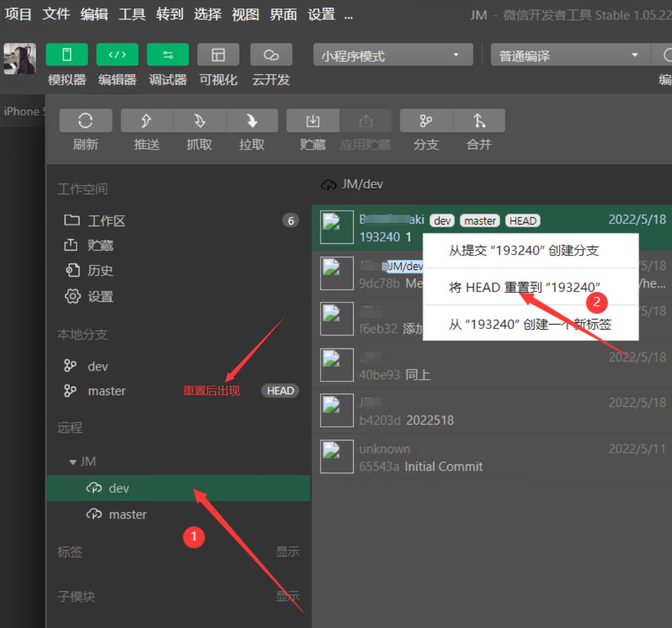
Task: Choose 将 HEAD 重置到 193240 entry
Action: (x=530, y=287)
